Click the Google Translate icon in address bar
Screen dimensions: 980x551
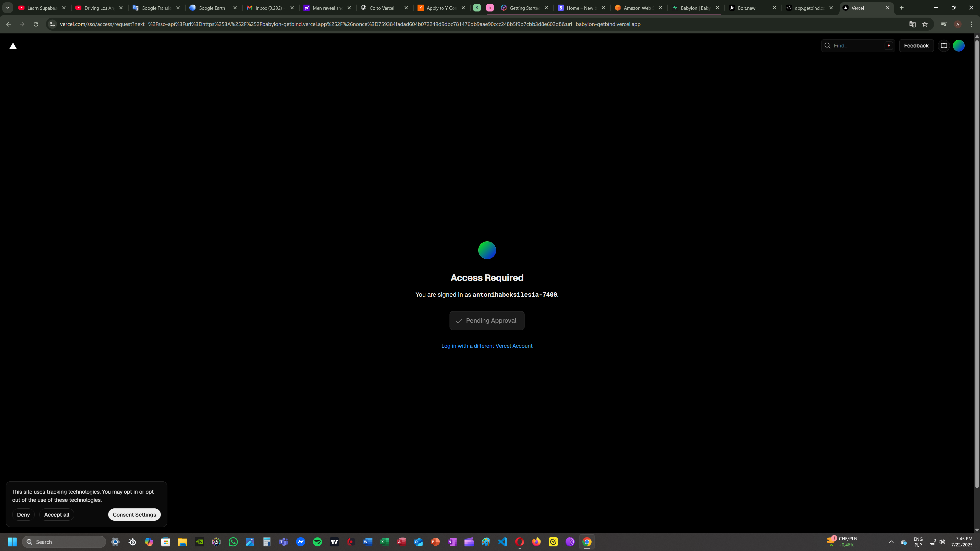(912, 24)
